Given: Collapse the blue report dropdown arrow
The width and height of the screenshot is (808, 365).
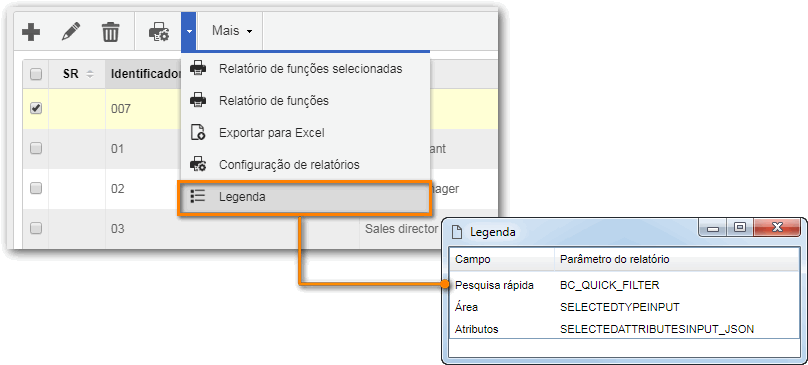Looking at the screenshot, I should [x=189, y=31].
